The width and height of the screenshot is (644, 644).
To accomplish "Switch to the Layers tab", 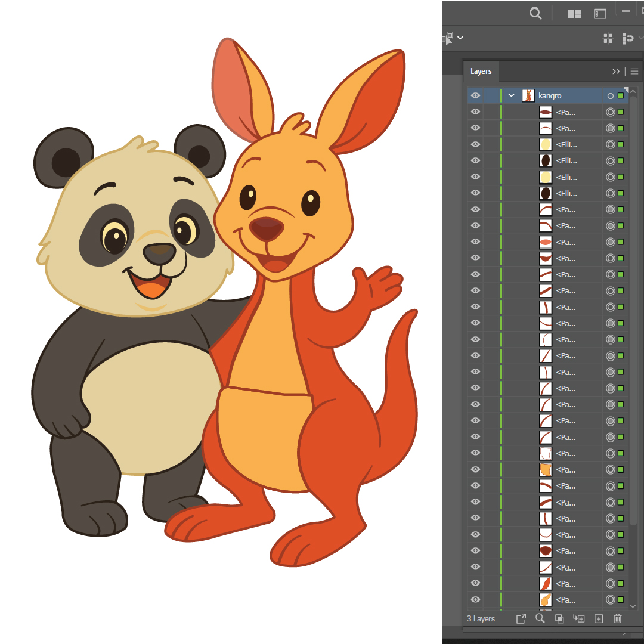I will pyautogui.click(x=481, y=72).
